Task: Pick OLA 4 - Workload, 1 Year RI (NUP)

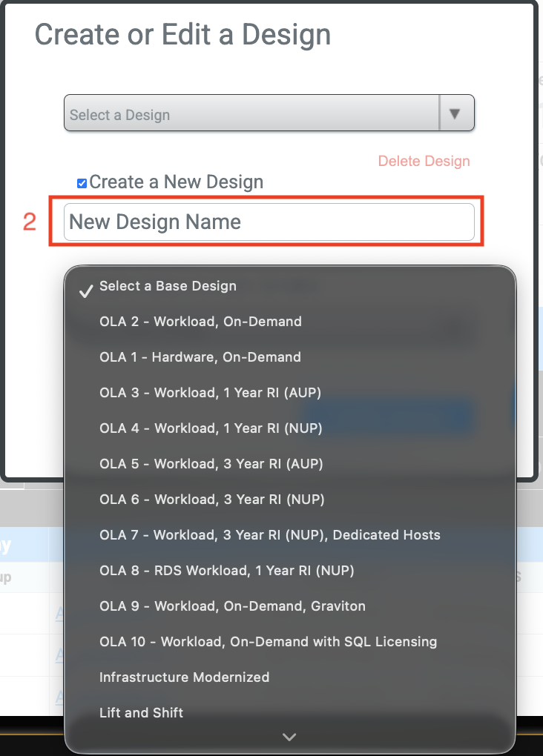Action: (x=211, y=428)
